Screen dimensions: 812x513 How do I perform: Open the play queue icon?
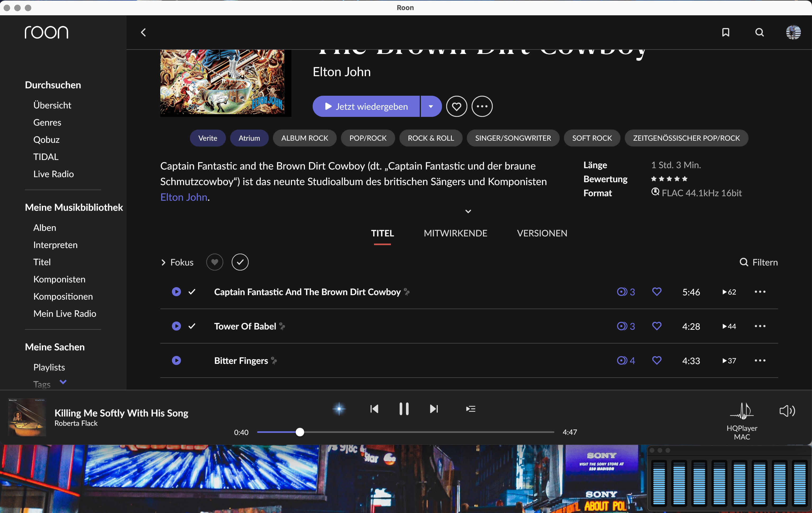pos(471,409)
